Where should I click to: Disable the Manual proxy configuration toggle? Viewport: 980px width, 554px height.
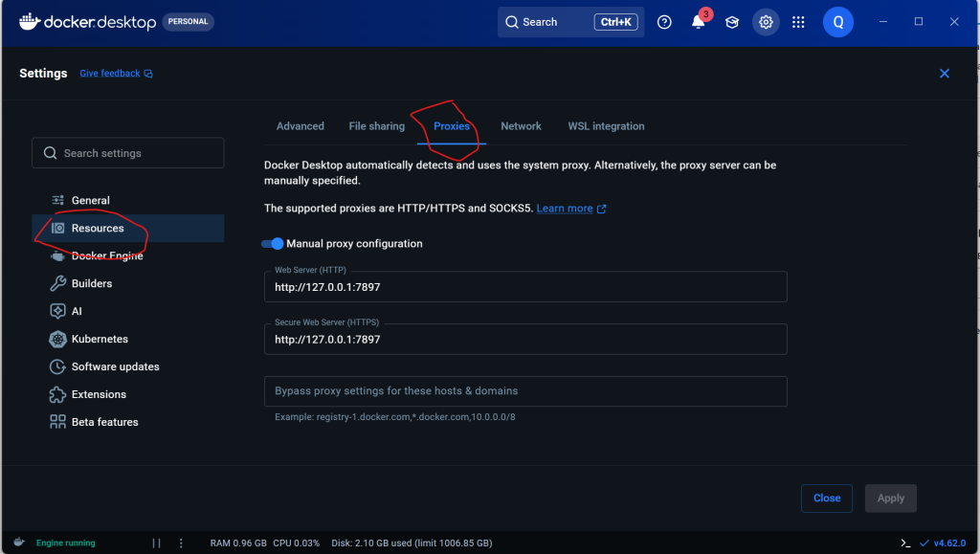point(274,244)
